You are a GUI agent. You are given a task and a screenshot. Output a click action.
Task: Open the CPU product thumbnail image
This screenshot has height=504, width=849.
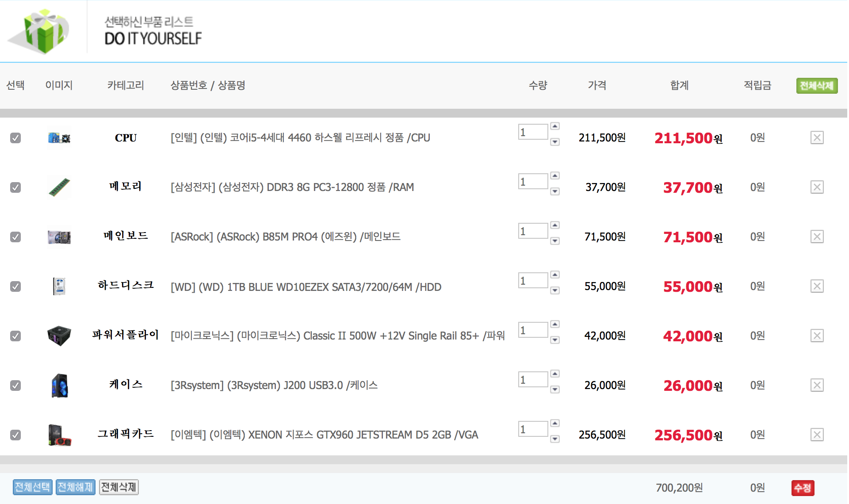point(59,138)
